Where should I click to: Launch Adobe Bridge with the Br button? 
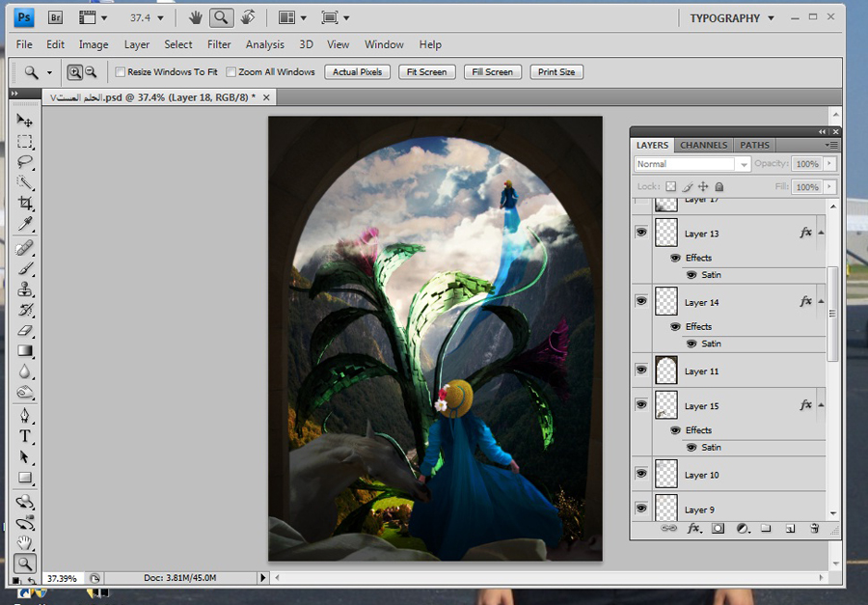(55, 17)
